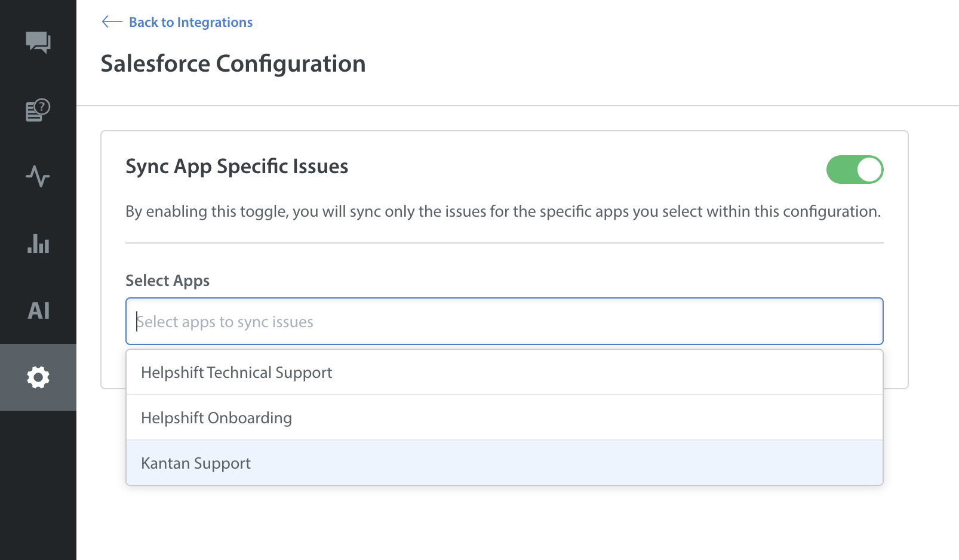This screenshot has width=959, height=560.
Task: Open the Issues chat bubbles sidebar icon
Action: pos(38,42)
